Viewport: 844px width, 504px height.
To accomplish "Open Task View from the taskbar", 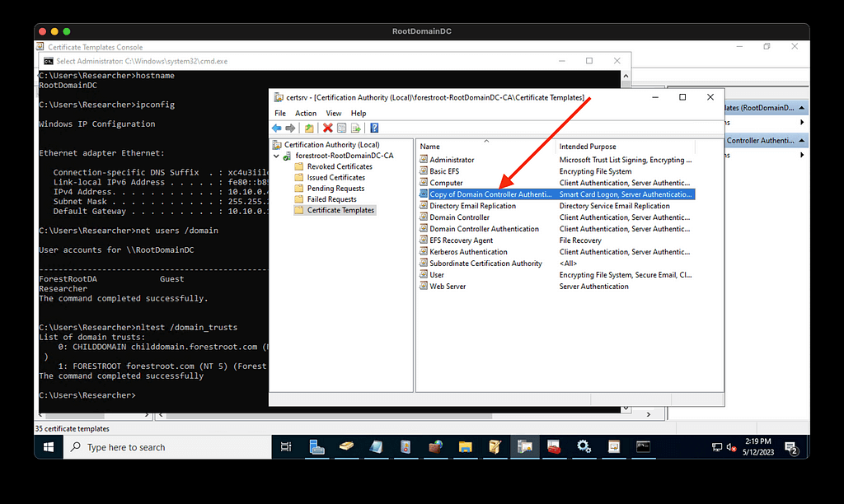I will 286,447.
